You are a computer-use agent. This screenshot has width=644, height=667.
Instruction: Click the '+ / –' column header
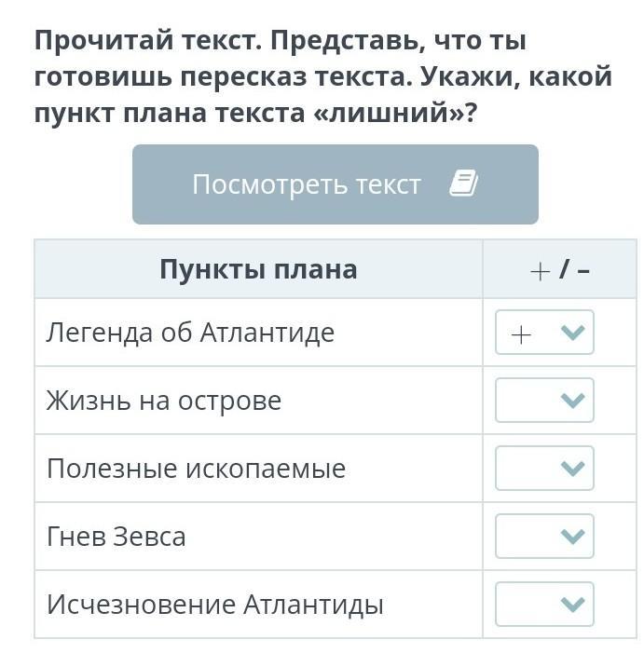(x=560, y=270)
